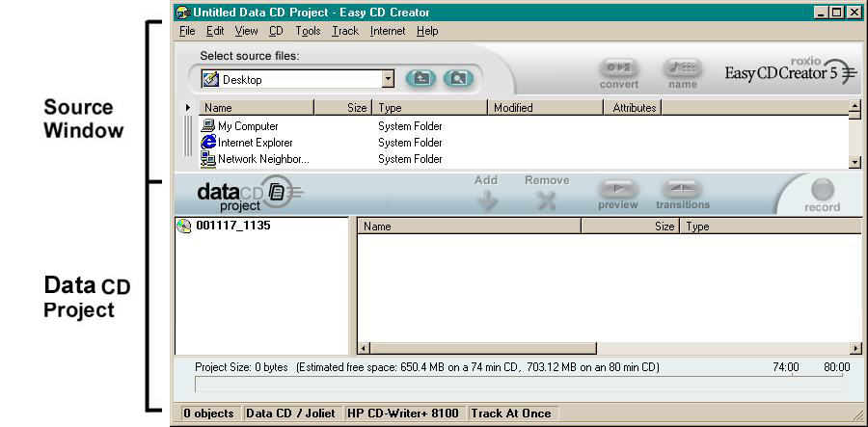Click the Roxio Easy CD Creator 5 logo

tap(791, 71)
